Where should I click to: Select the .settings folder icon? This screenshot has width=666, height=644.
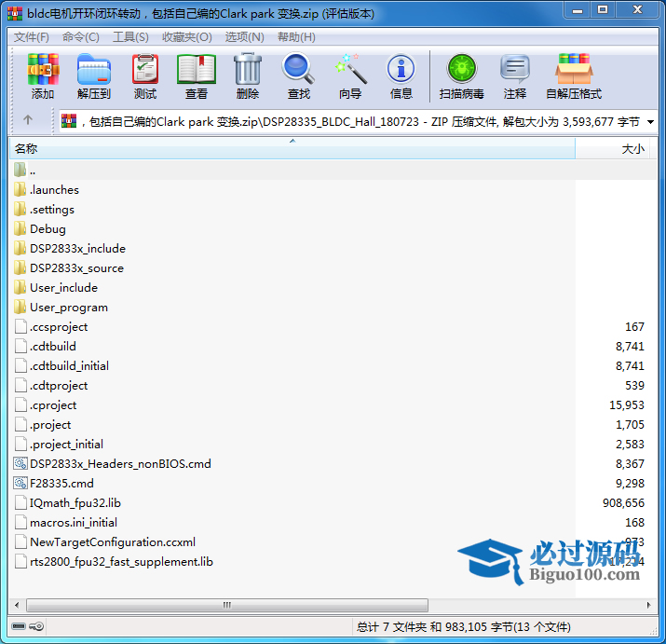click(x=20, y=209)
